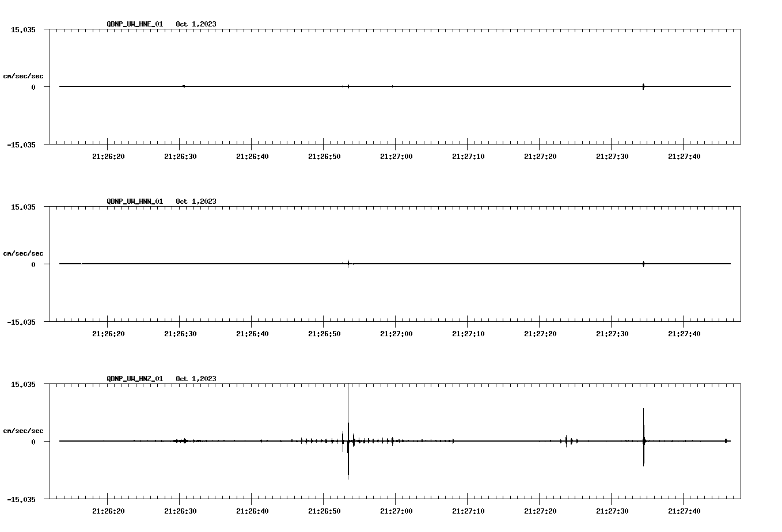
Task: Click the 21:26:20 time label under HNE plot
Action: tap(108, 157)
